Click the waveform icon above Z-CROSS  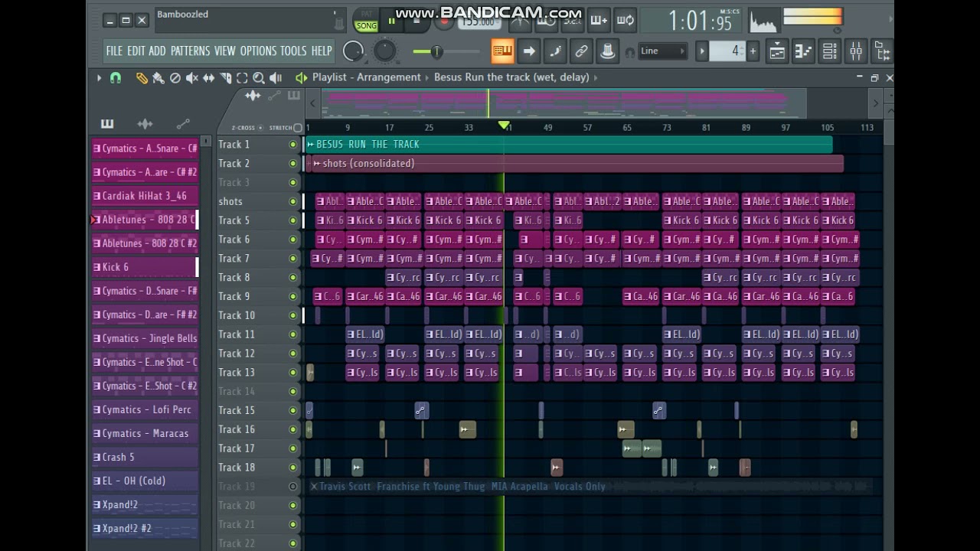(x=253, y=96)
